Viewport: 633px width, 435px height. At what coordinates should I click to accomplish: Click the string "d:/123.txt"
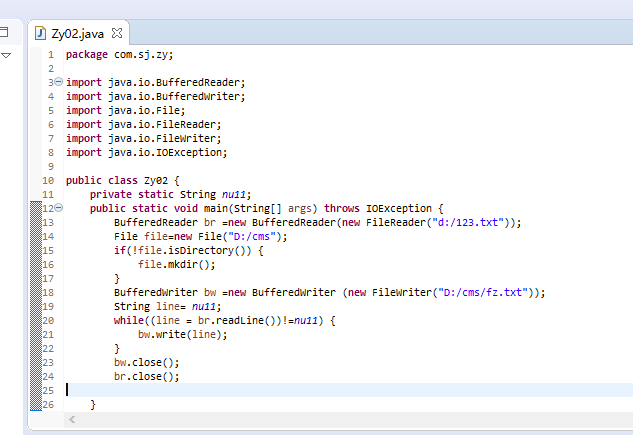(468, 222)
